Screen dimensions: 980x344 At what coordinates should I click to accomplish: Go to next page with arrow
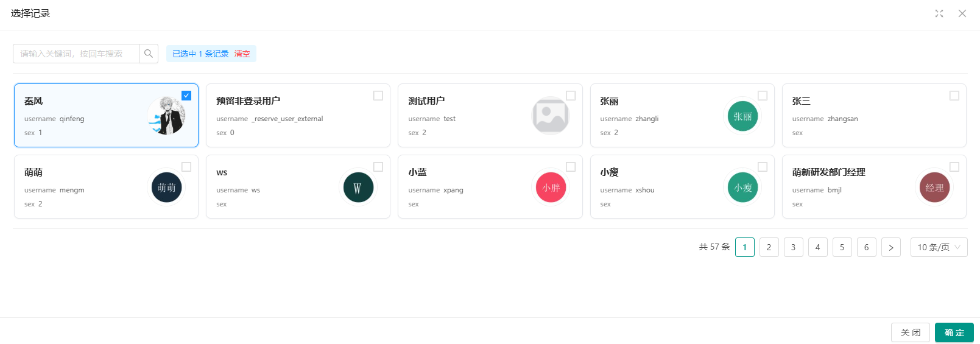pos(891,247)
